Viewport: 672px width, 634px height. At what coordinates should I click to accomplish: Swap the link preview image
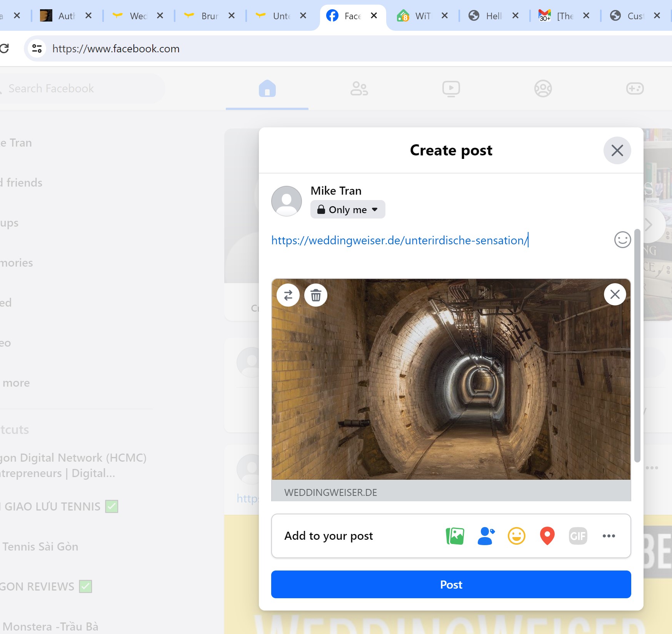(288, 295)
